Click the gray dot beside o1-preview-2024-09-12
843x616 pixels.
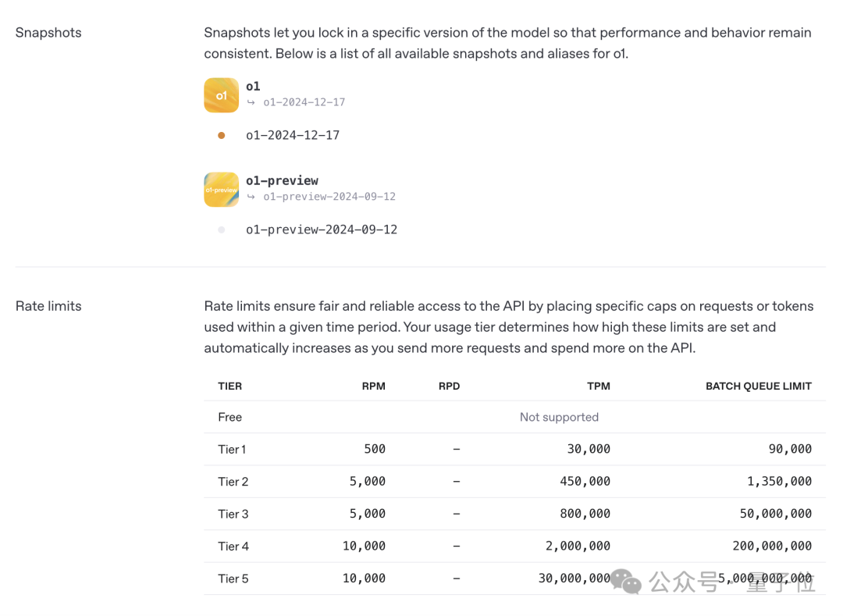[221, 230]
